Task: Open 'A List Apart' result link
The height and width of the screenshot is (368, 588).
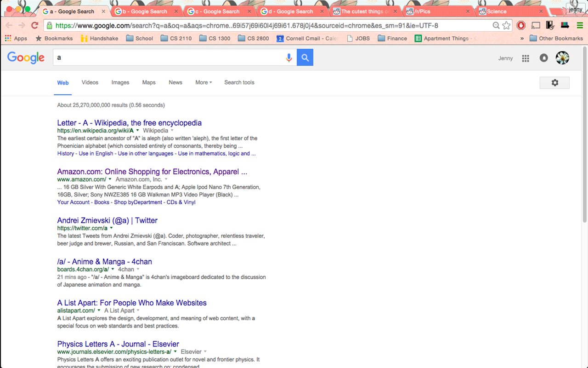Action: (x=132, y=303)
